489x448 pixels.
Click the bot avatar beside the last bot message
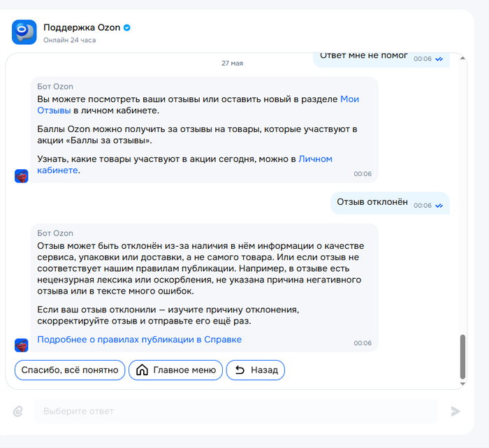coord(22,345)
